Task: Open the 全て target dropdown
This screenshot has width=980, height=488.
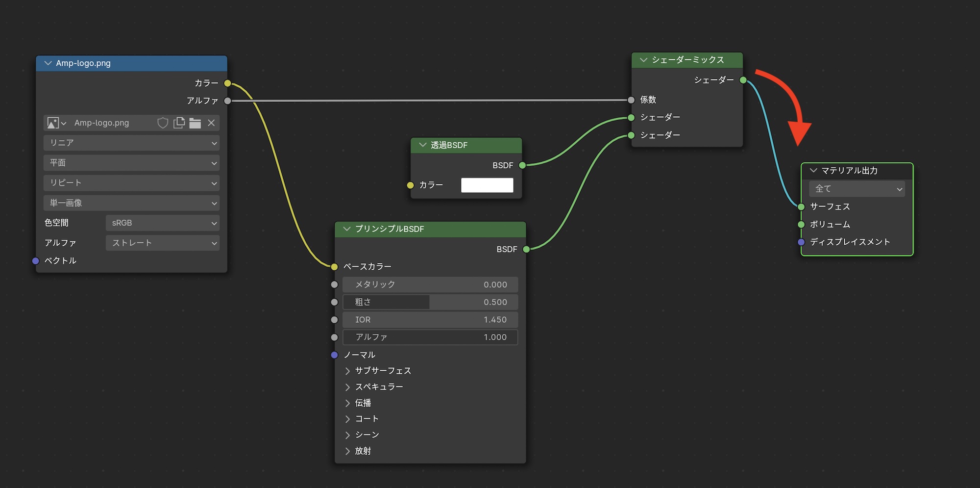Action: click(857, 189)
